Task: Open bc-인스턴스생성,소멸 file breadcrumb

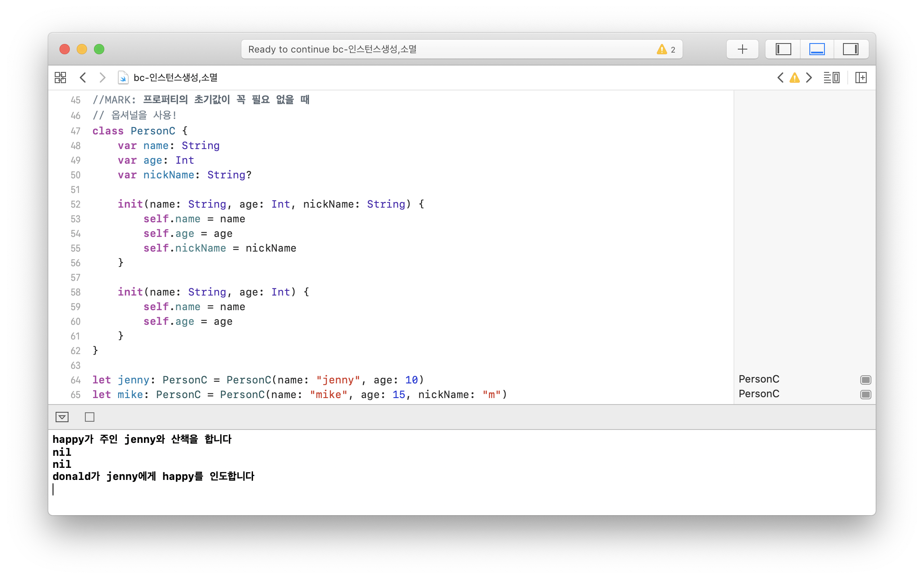Action: click(x=175, y=78)
